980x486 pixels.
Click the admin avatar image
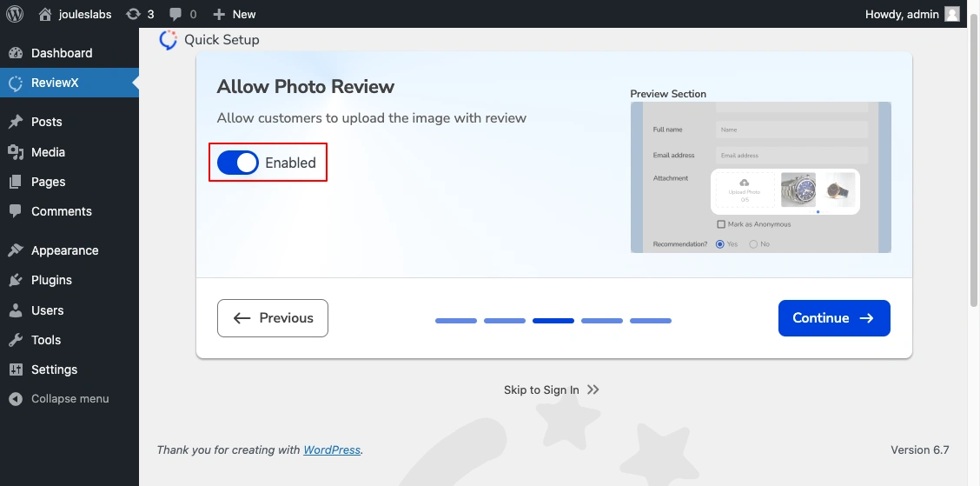click(952, 14)
